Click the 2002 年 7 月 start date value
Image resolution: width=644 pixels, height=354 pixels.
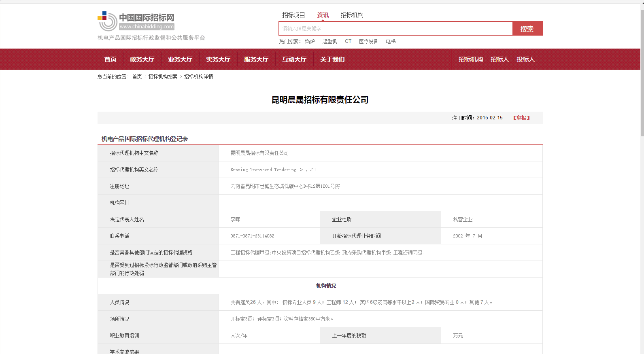click(468, 236)
